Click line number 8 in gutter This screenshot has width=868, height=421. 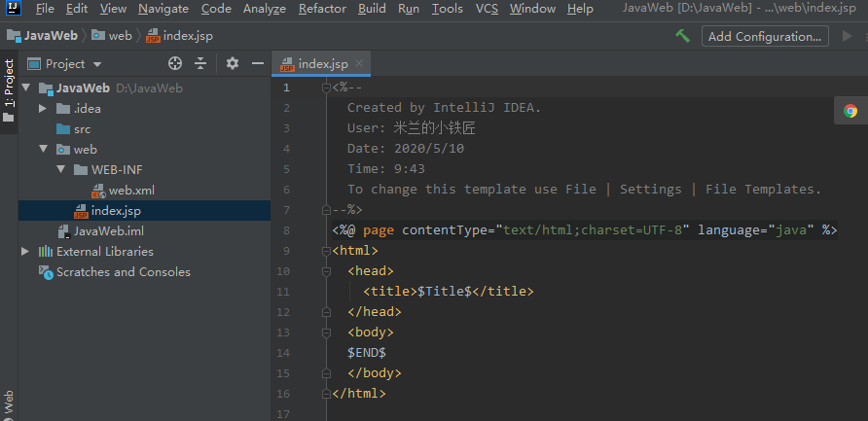tap(286, 230)
